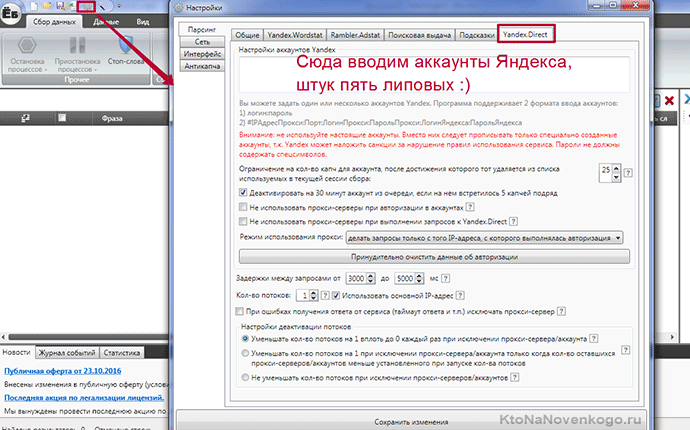
Task: Switch to Сбор данных ribbon tab
Action: click(x=54, y=22)
